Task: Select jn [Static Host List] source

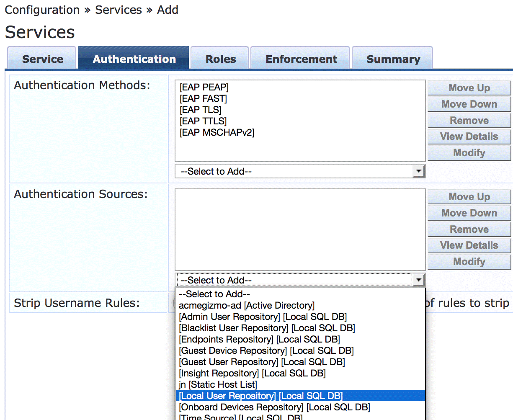Action: pos(218,385)
